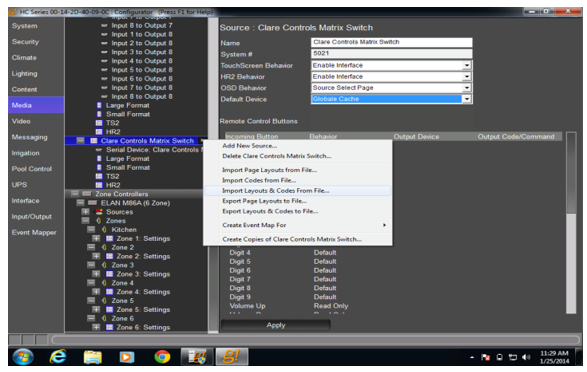Open the Create Event Map For submenu

pyautogui.click(x=298, y=225)
